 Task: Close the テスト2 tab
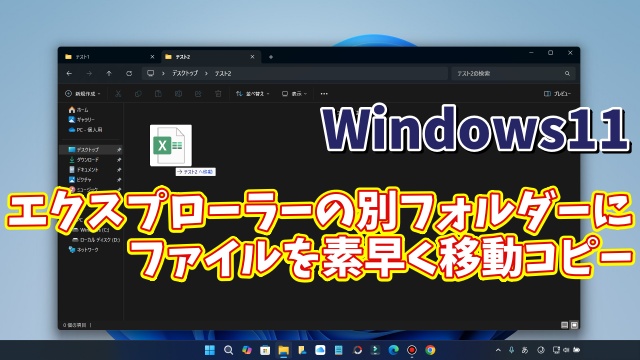pos(252,57)
